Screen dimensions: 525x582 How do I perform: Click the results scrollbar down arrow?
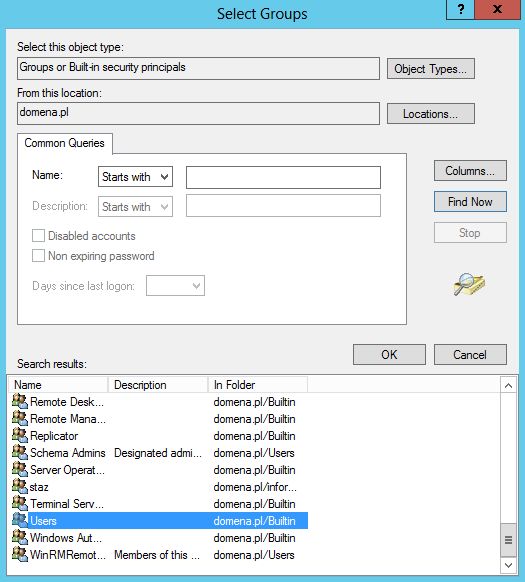coord(508,565)
